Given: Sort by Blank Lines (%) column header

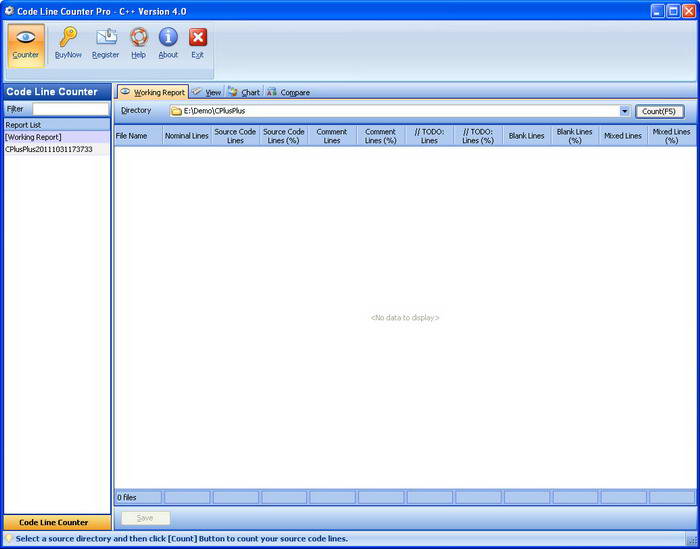Looking at the screenshot, I should 575,136.
